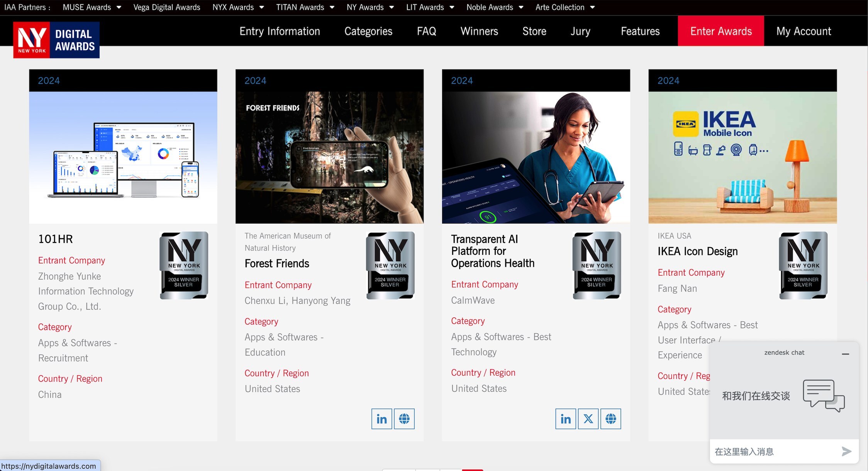Screen dimensions: 868x471
Task: Minimize the zendesk chat widget
Action: (845, 354)
